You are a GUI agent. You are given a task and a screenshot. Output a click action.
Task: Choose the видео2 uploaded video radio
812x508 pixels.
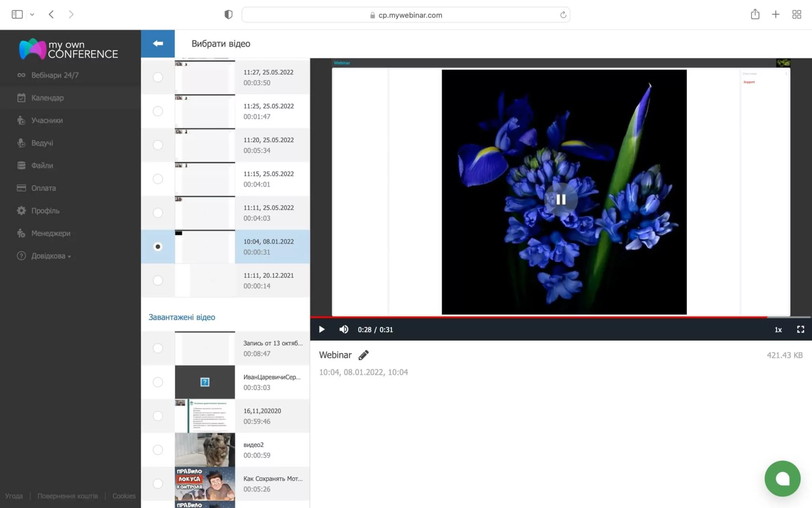(x=158, y=450)
